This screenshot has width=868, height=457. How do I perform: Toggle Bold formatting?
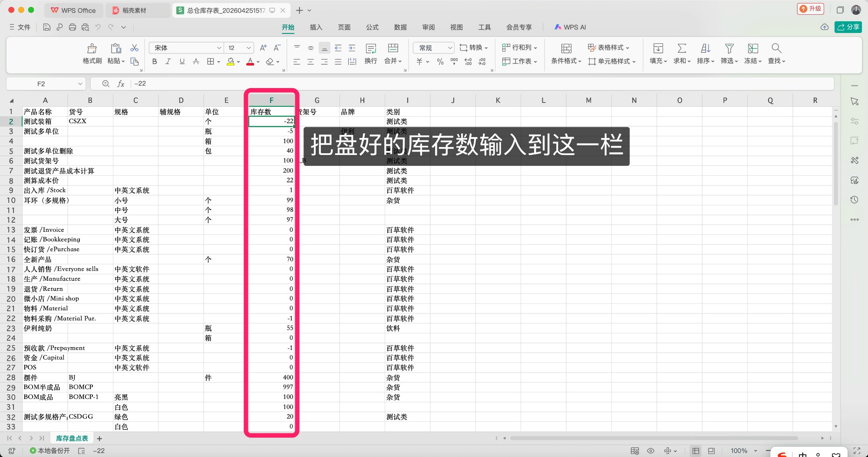155,62
